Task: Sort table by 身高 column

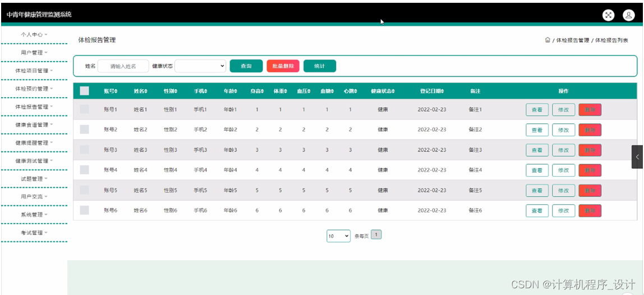Action: coord(257,91)
